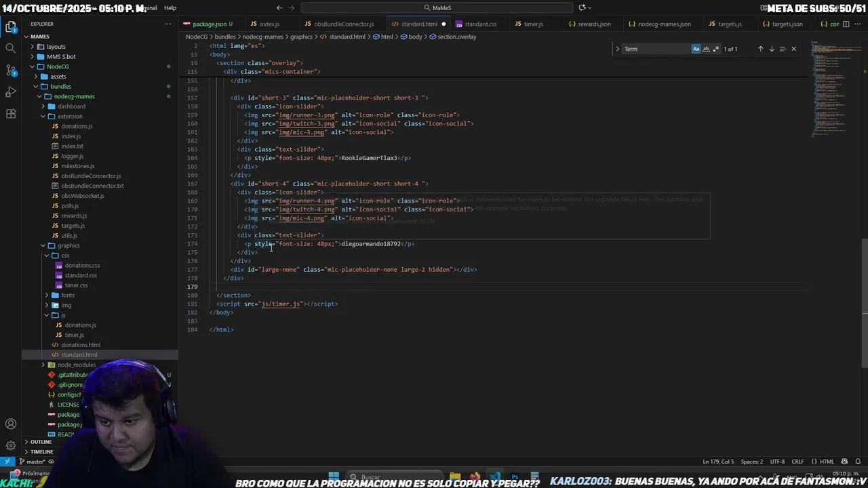Change indentation via Spaces: 2
This screenshot has width=868, height=488.
click(x=752, y=462)
